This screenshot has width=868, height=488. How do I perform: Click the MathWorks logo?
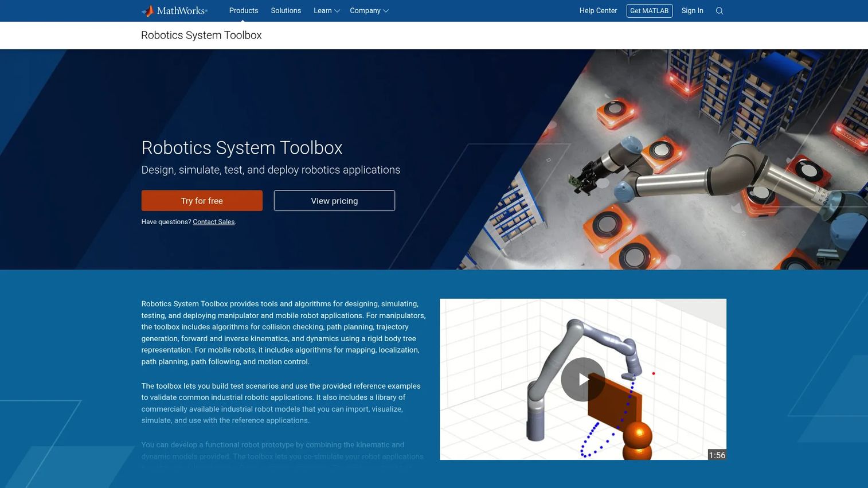tap(174, 11)
